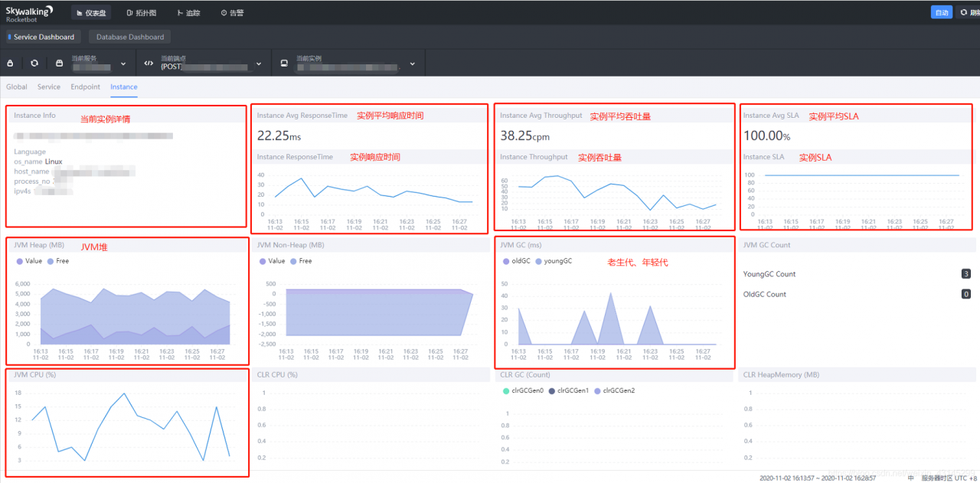The image size is (980, 483).
Task: Toggle the youngGC legend series
Action: (x=554, y=261)
